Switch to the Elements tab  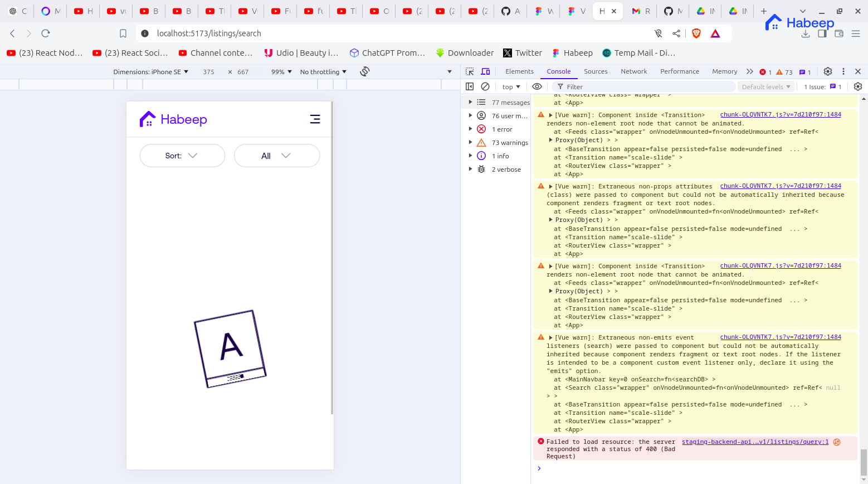pyautogui.click(x=519, y=71)
